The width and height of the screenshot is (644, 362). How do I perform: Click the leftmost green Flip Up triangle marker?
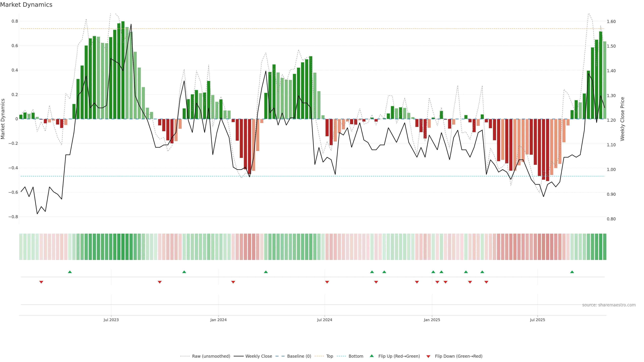click(70, 272)
